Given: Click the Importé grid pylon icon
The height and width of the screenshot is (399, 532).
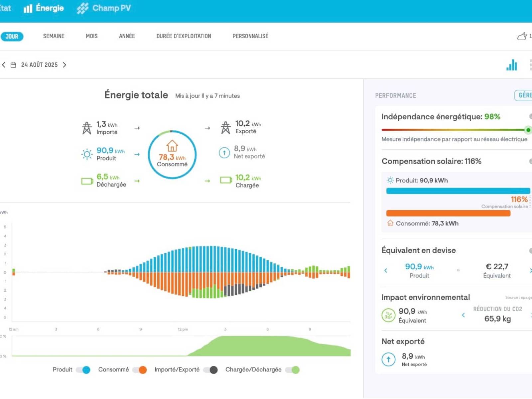Looking at the screenshot, I should (x=87, y=128).
